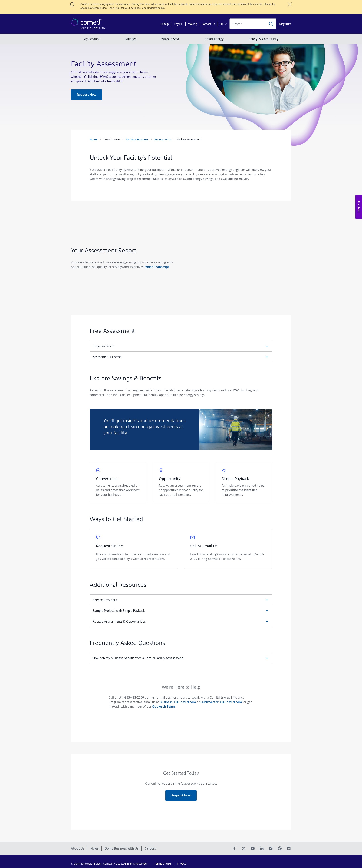Open Contact Us link
The height and width of the screenshot is (868, 362).
point(208,24)
